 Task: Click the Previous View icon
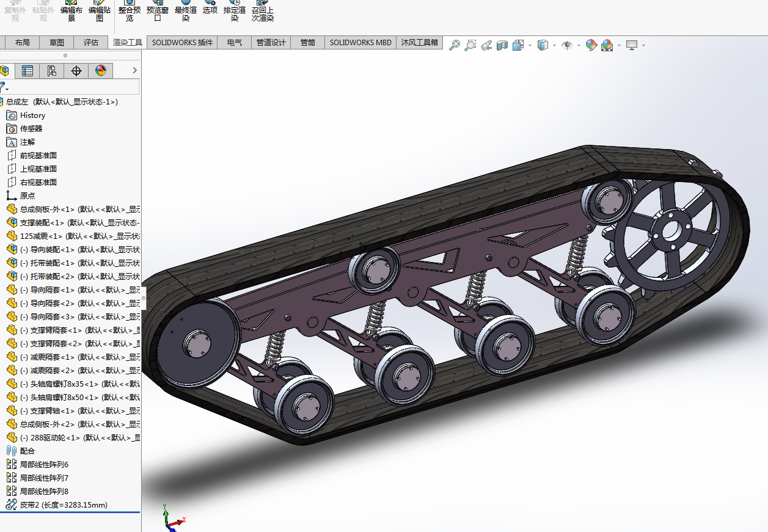486,45
